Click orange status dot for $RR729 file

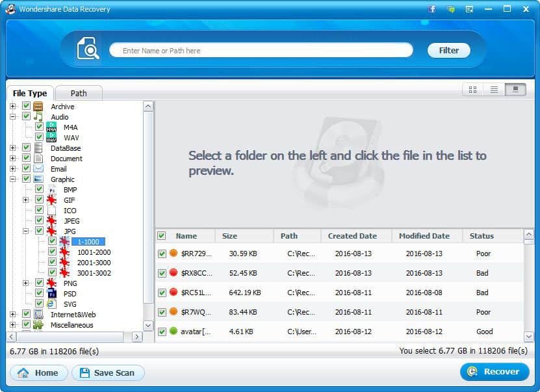pyautogui.click(x=174, y=253)
